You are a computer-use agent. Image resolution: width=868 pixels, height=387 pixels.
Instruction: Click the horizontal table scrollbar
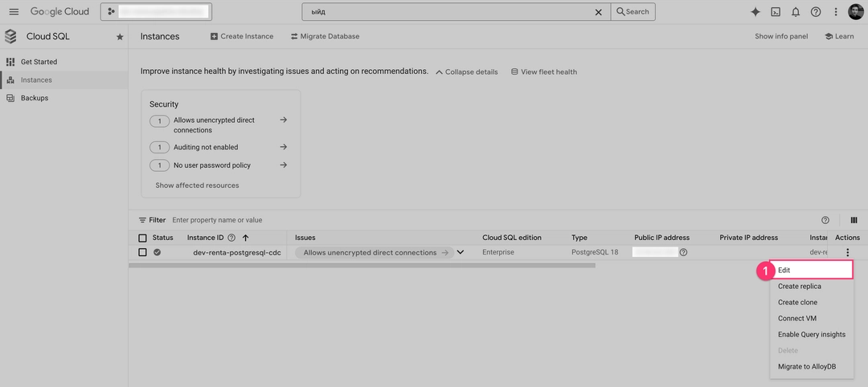[x=362, y=266]
